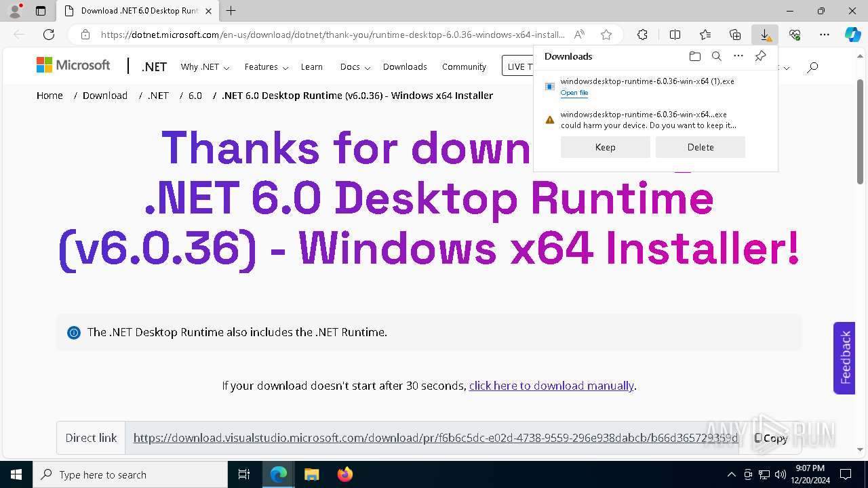Open the notification center
This screenshot has height=488, width=868.
pos(846,474)
